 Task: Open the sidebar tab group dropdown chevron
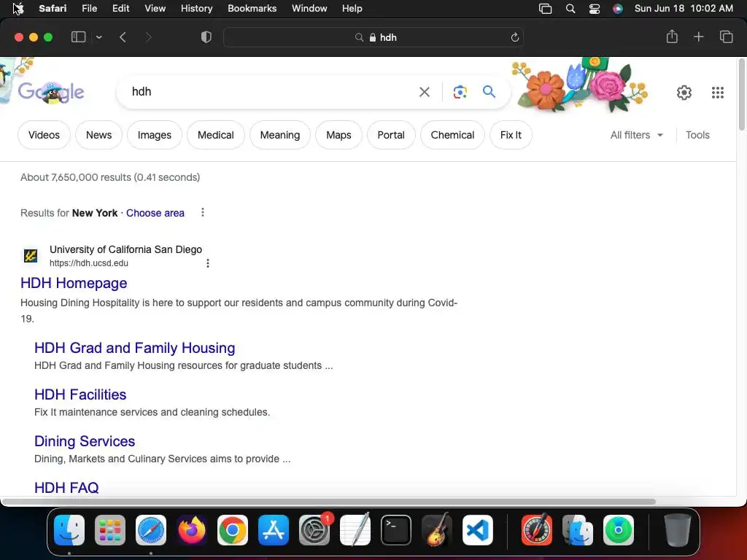98,37
